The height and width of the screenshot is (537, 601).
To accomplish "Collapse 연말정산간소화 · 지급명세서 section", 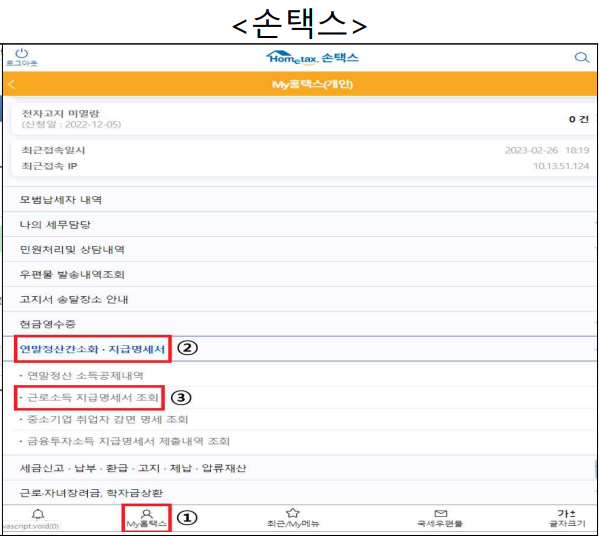I will click(x=300, y=349).
